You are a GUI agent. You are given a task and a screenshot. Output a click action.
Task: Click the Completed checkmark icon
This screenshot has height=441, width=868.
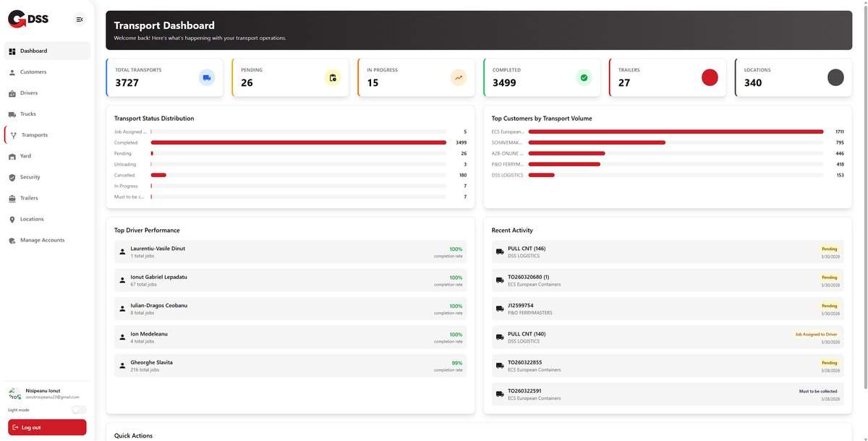(x=584, y=77)
